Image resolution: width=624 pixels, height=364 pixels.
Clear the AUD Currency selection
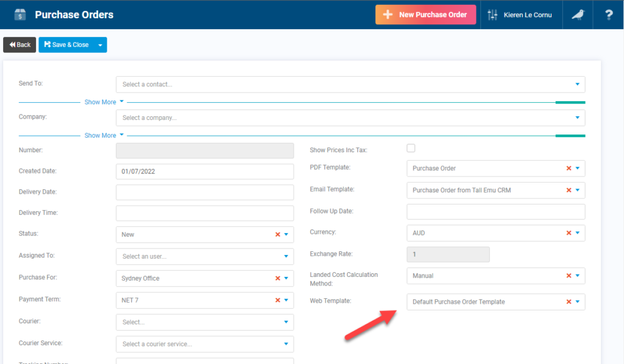pyautogui.click(x=568, y=233)
